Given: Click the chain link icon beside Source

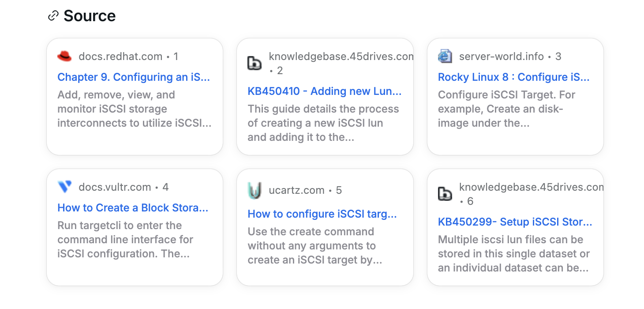Looking at the screenshot, I should click(x=53, y=16).
